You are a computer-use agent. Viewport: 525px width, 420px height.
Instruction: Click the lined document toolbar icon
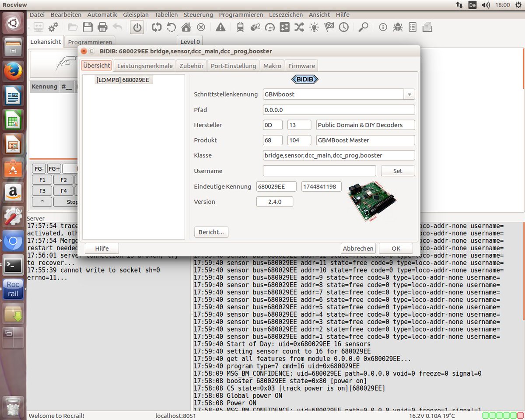(412, 28)
